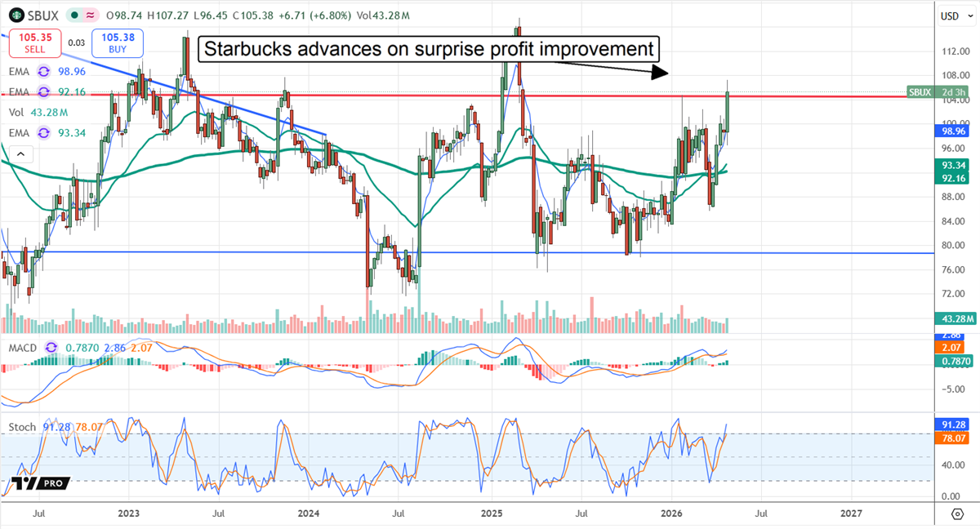Open chart settings with the gear icon
Screen dimensions: 980x529
[956, 513]
